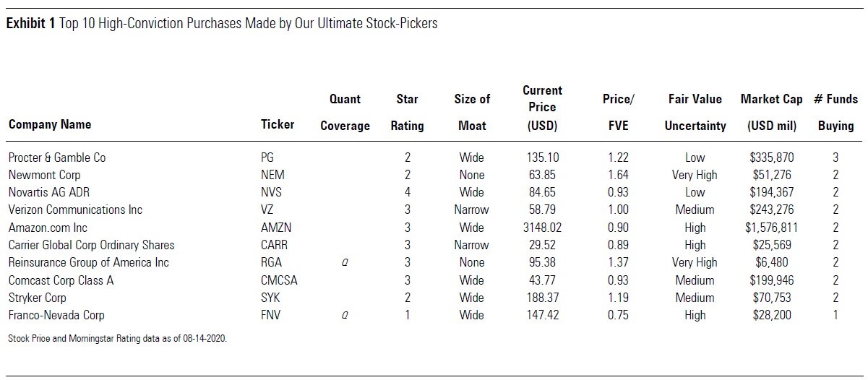
Task: Click Newmont's Price/FVE value 1.64
Action: pyautogui.click(x=618, y=175)
